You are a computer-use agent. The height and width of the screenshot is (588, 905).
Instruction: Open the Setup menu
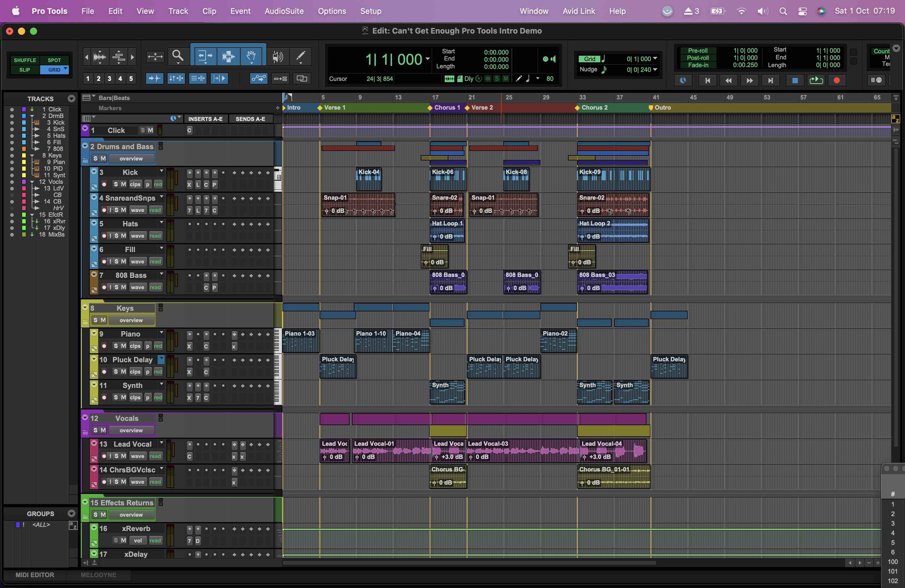tap(370, 11)
